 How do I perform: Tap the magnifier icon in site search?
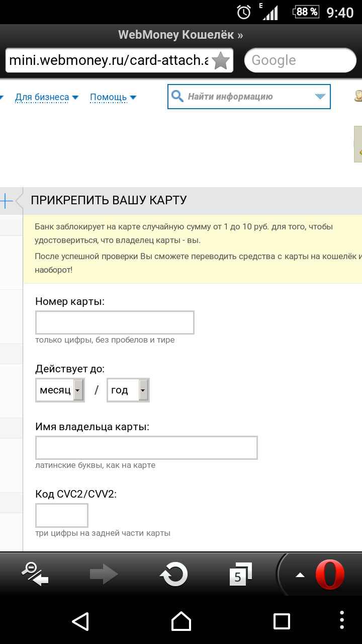pyautogui.click(x=177, y=97)
